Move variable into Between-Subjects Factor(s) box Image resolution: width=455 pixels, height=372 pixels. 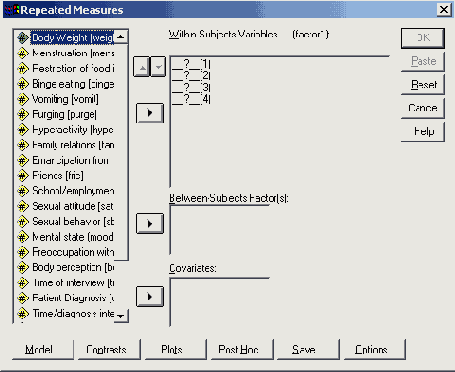(x=150, y=223)
